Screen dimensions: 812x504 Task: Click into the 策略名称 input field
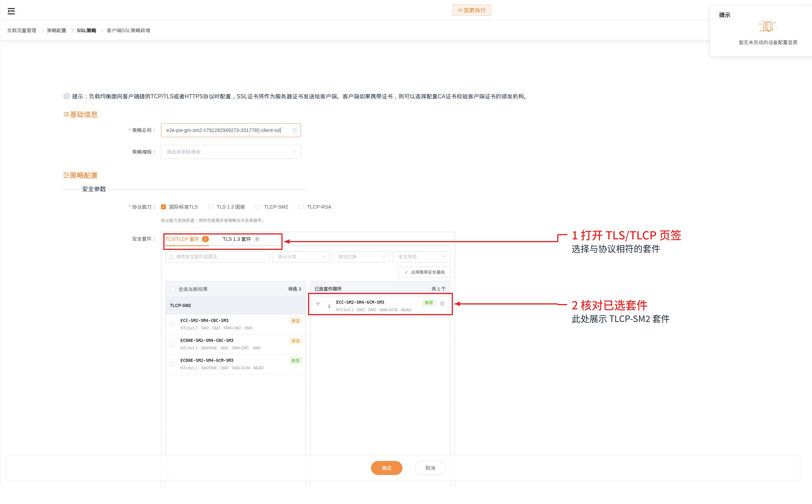[231, 130]
